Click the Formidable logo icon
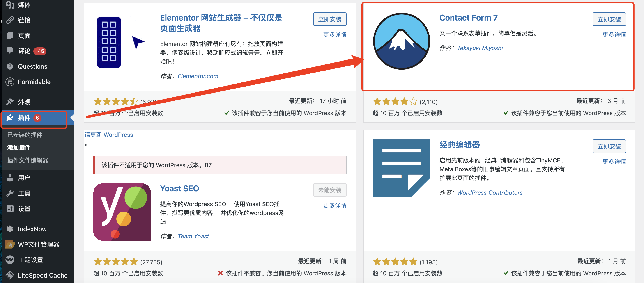 point(10,82)
